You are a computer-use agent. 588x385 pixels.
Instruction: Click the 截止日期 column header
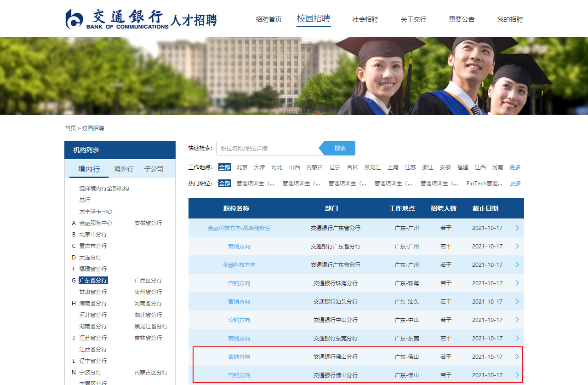click(485, 208)
